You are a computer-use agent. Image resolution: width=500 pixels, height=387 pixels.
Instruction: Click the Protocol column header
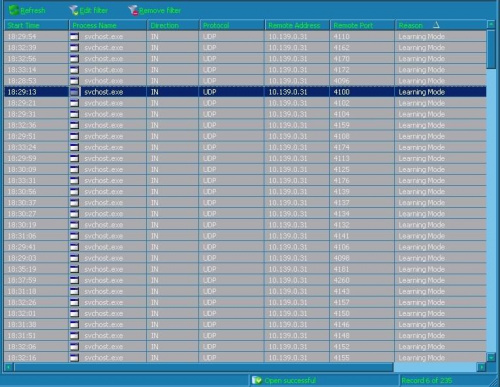pos(232,25)
